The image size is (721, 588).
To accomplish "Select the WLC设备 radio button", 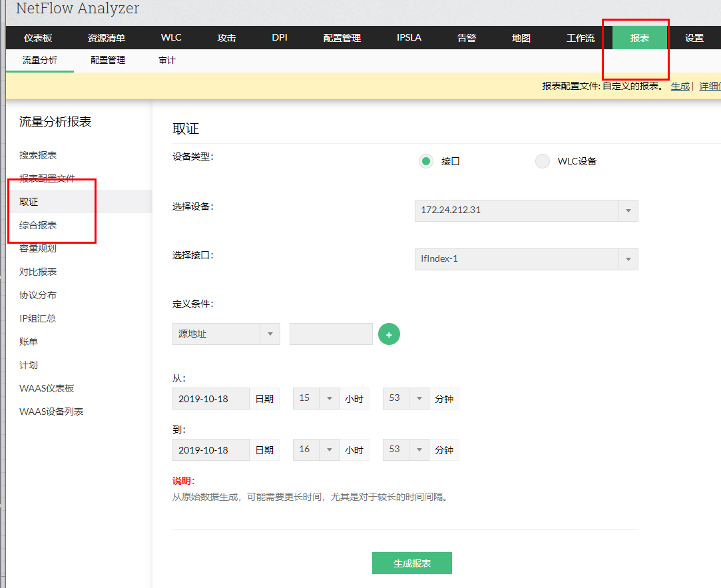I will click(543, 160).
